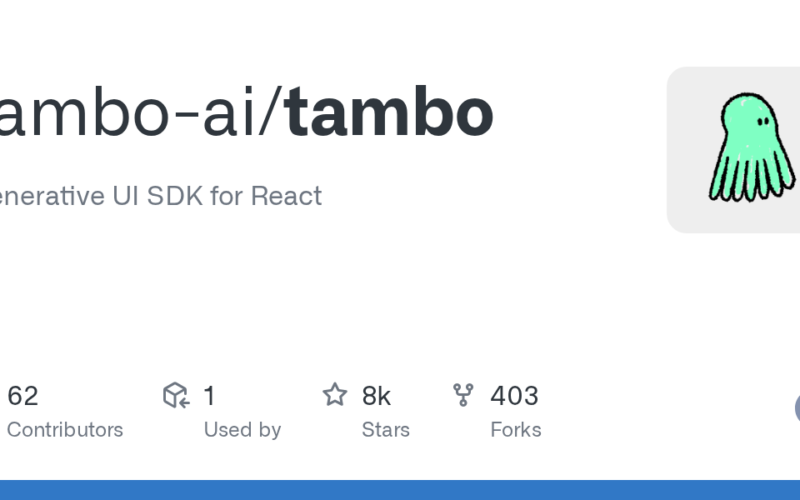Click the fork icon
Screen dimensions: 800x500
463,395
